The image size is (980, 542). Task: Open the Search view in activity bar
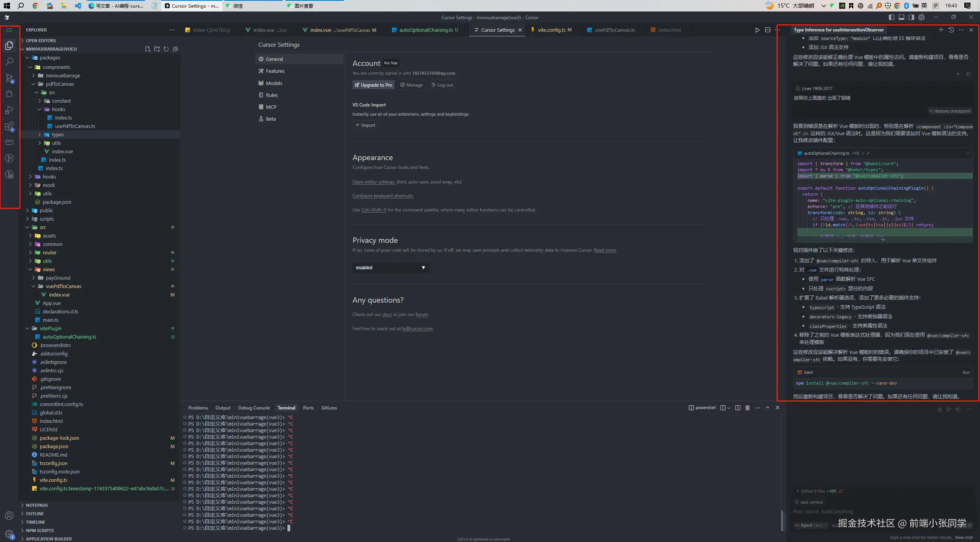tap(9, 61)
